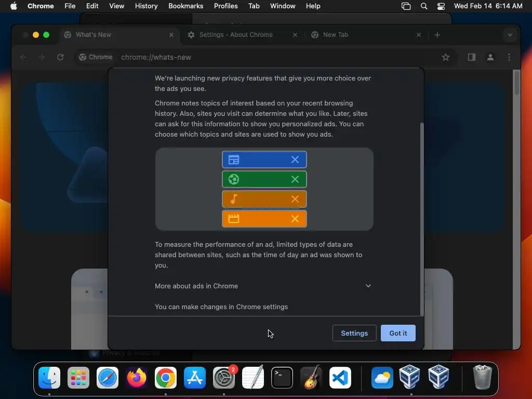Open Chrome's three-dot menu

click(x=509, y=57)
